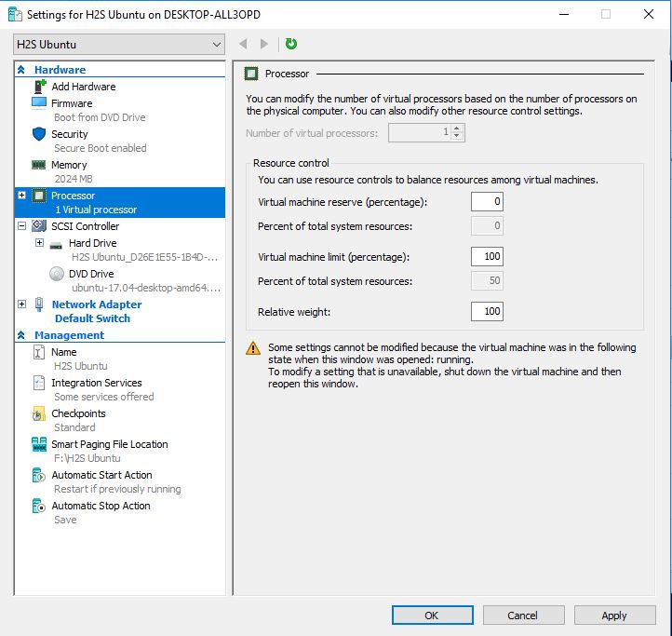Image resolution: width=672 pixels, height=636 pixels.
Task: Click the settings window title bar icon
Action: (15, 14)
